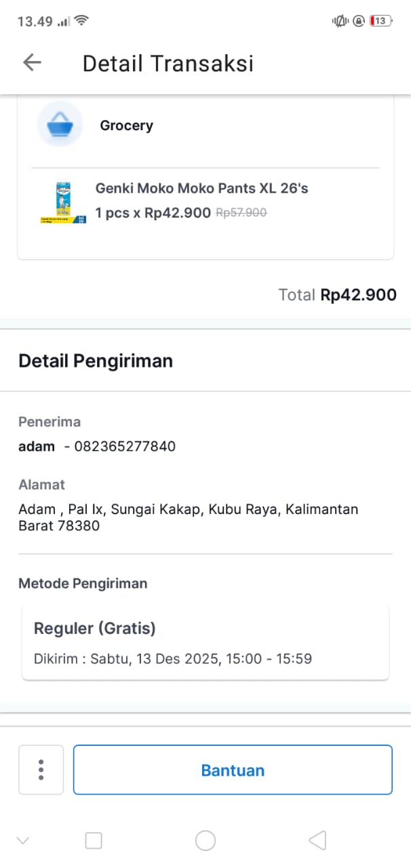The image size is (411, 868).
Task: Tap recipient phone number 082365277840
Action: pyautogui.click(x=125, y=446)
